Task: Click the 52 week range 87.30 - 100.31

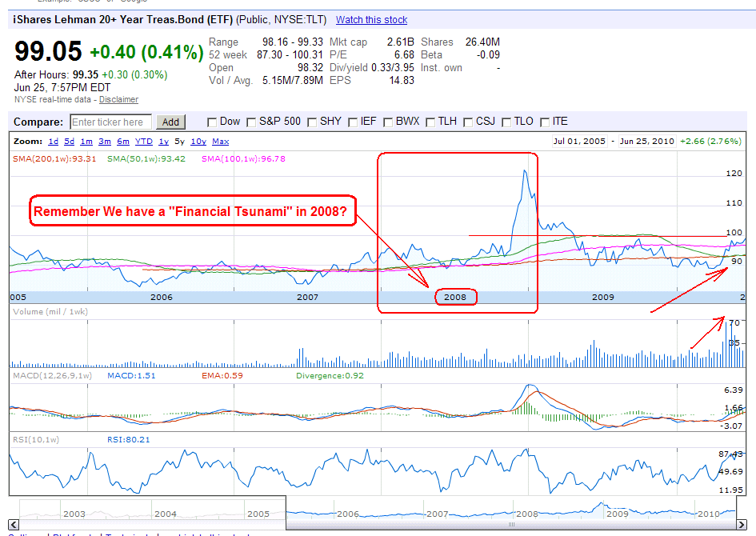Action: click(x=290, y=55)
